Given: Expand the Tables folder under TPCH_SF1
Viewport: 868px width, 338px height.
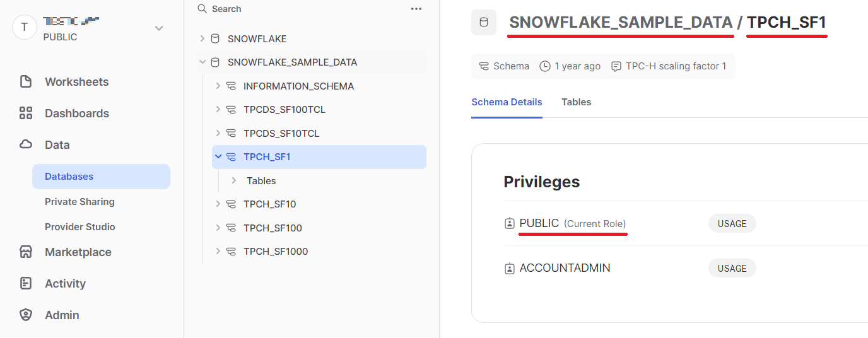Looking at the screenshot, I should pos(234,180).
